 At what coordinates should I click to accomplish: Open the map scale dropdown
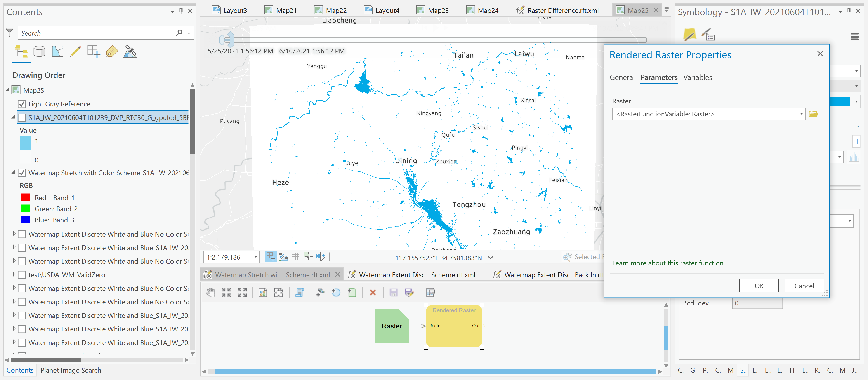coord(255,257)
